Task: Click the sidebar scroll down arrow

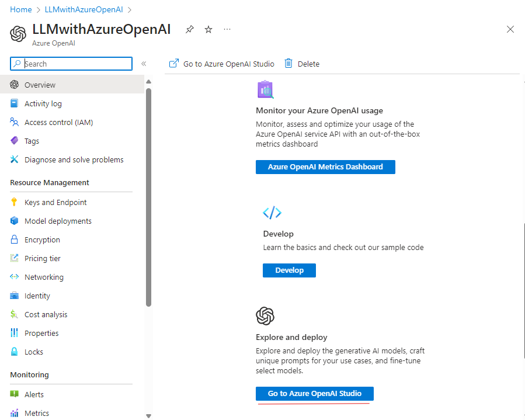Action: coord(149,416)
